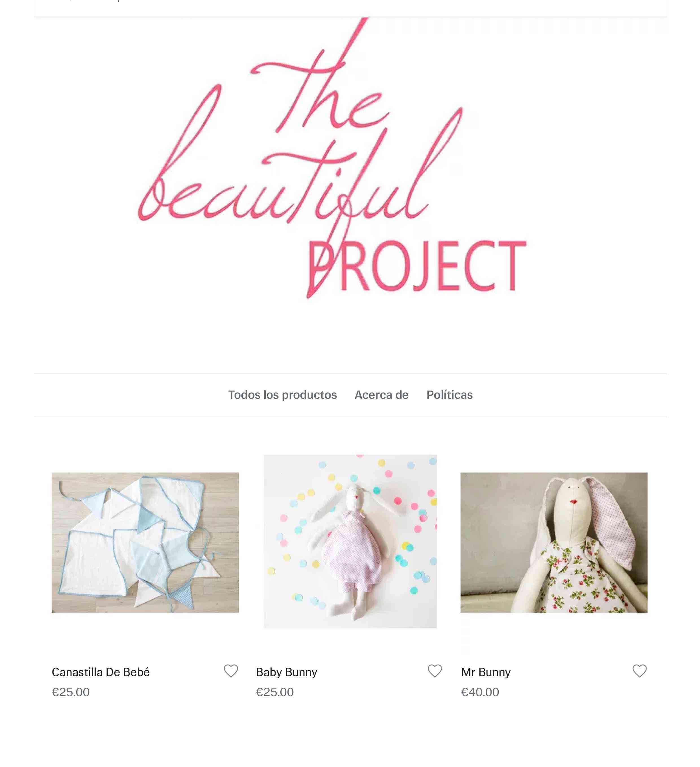Click the Canastilla De Bebé title
700x767 pixels.
(x=101, y=672)
